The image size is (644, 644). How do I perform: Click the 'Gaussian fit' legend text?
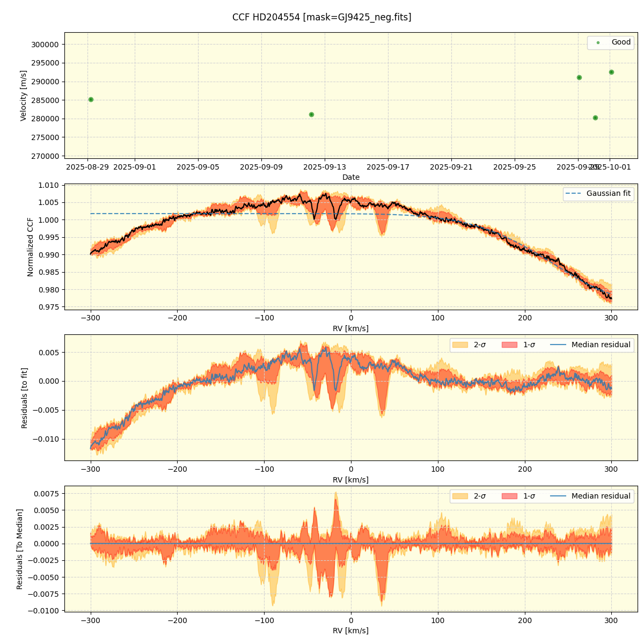608,194
